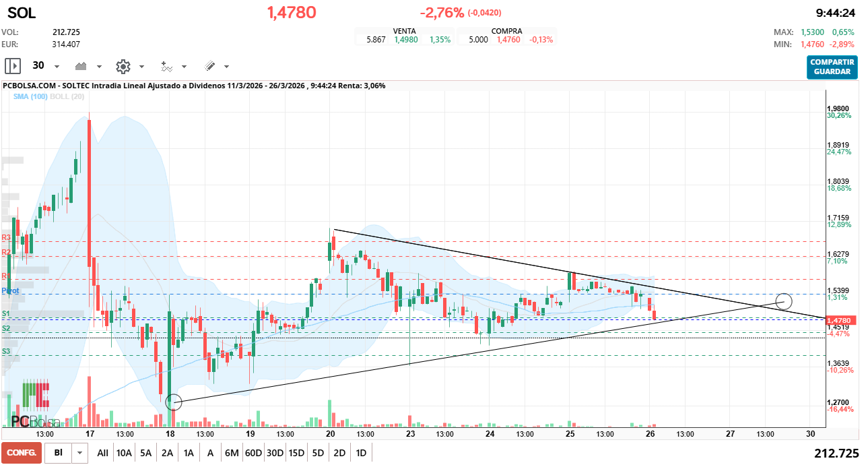Click the 30 interval value

[38, 66]
